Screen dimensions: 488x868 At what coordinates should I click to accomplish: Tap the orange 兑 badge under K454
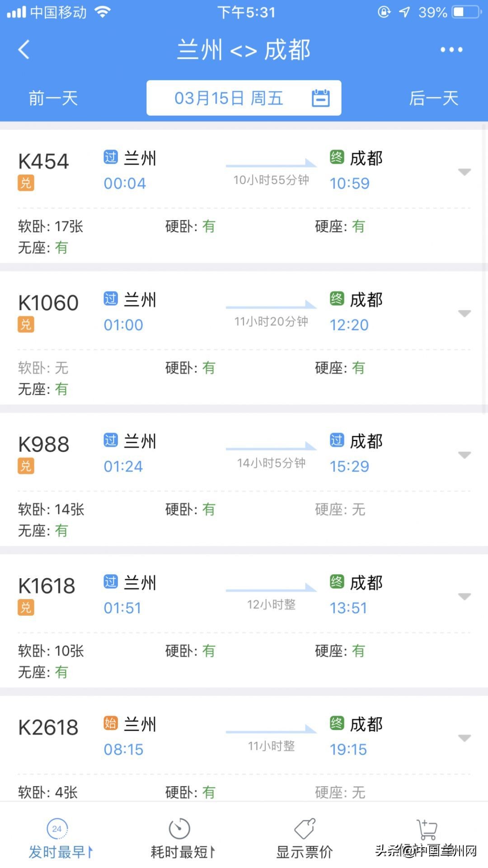click(x=26, y=183)
